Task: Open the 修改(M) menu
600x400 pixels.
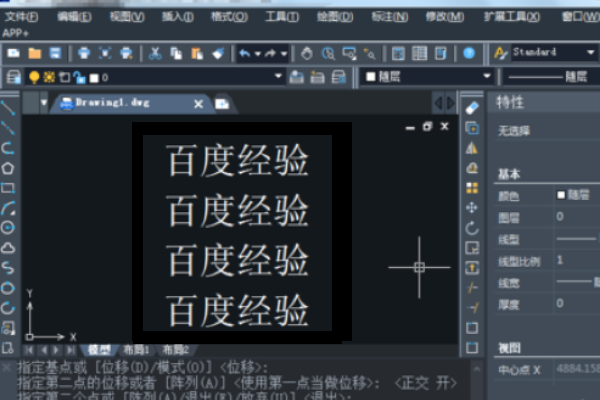Action: click(445, 17)
